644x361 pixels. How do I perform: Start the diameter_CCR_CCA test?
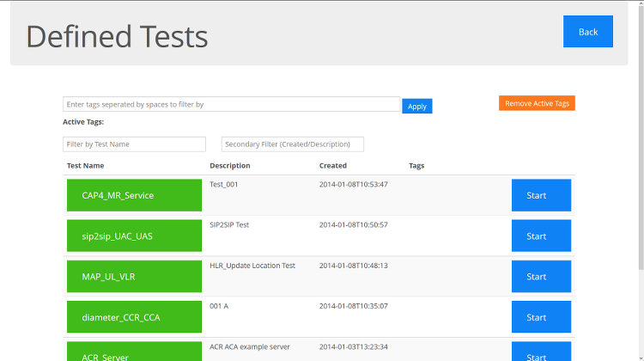click(x=541, y=317)
